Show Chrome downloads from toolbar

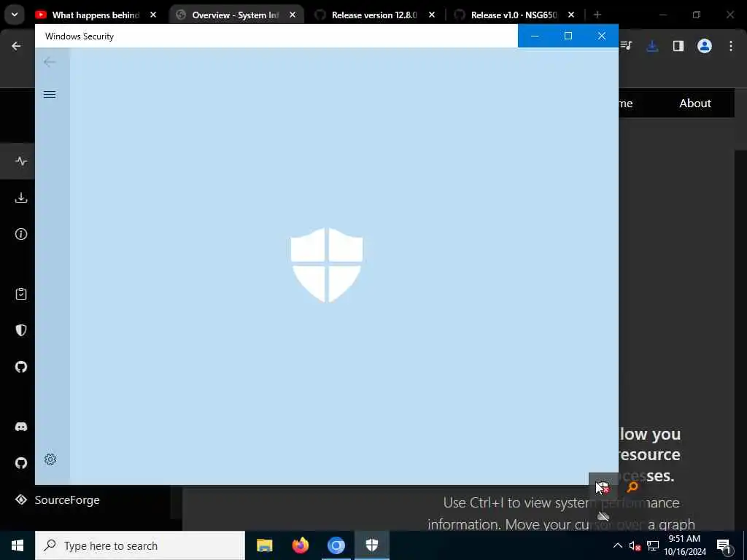[652, 46]
